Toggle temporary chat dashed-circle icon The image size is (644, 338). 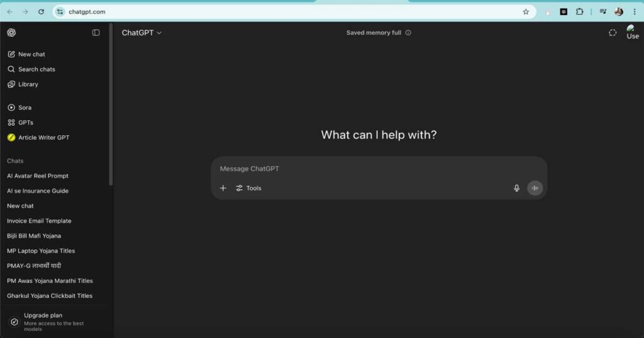pos(613,33)
